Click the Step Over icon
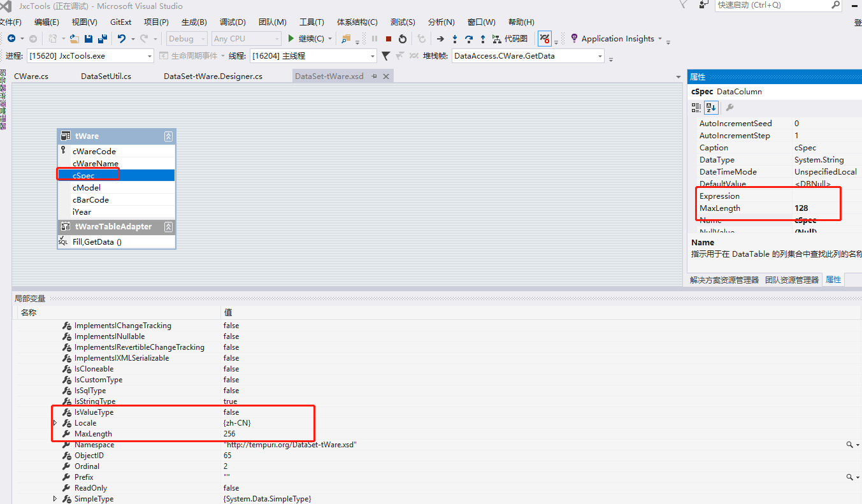 click(469, 39)
